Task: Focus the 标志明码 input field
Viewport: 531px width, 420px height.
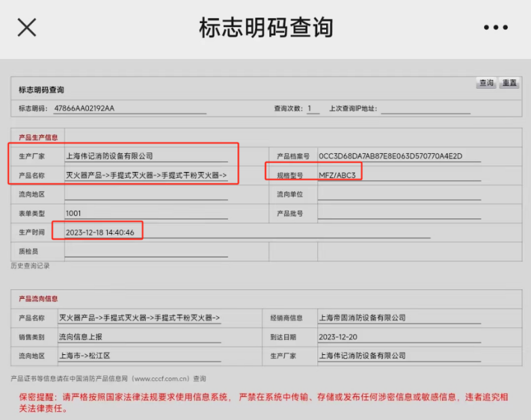Action: point(130,108)
